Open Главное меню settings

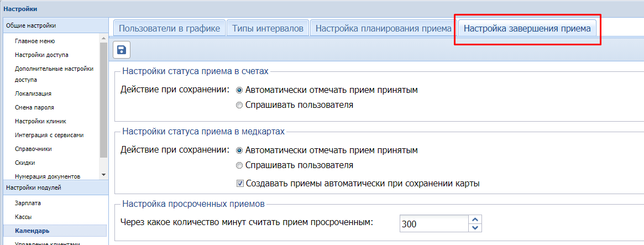click(x=35, y=41)
